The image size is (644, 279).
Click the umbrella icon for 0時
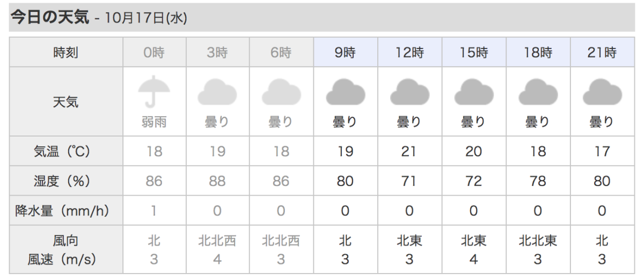[x=154, y=92]
